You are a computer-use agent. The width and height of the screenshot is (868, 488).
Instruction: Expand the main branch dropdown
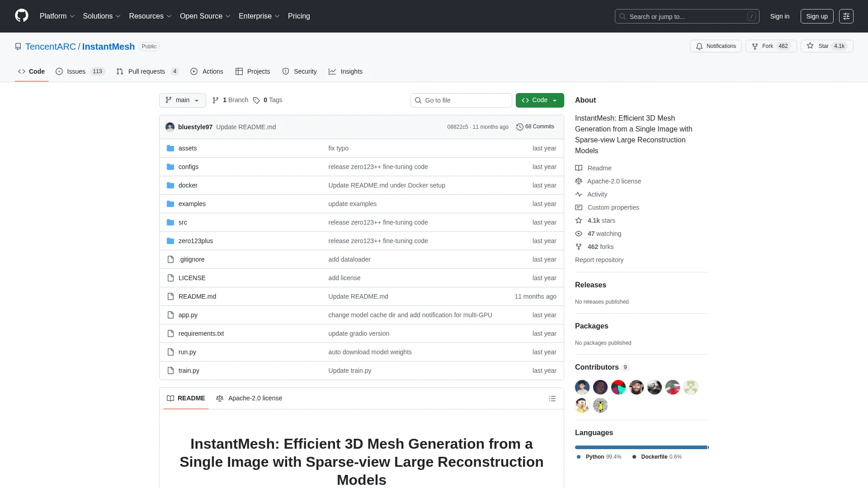click(x=182, y=100)
